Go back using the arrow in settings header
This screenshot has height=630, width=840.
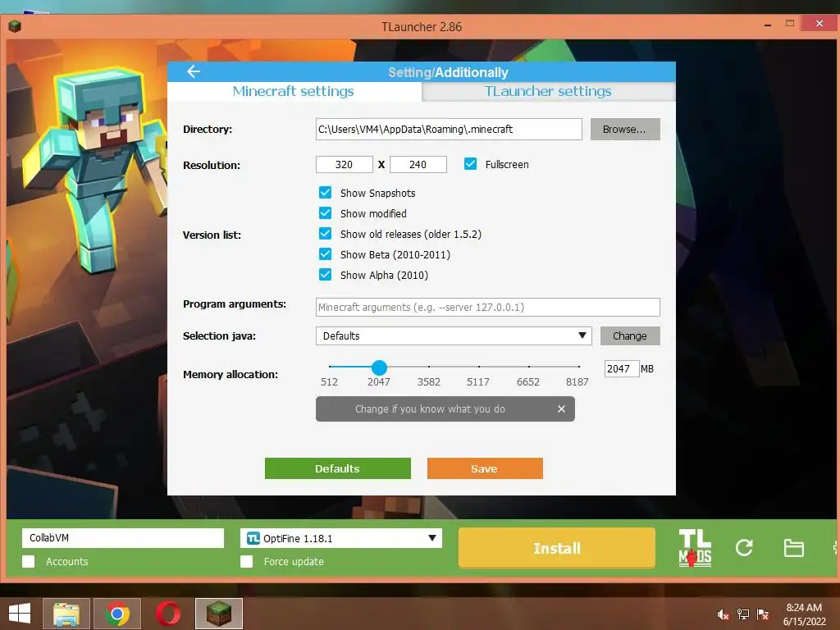[194, 71]
